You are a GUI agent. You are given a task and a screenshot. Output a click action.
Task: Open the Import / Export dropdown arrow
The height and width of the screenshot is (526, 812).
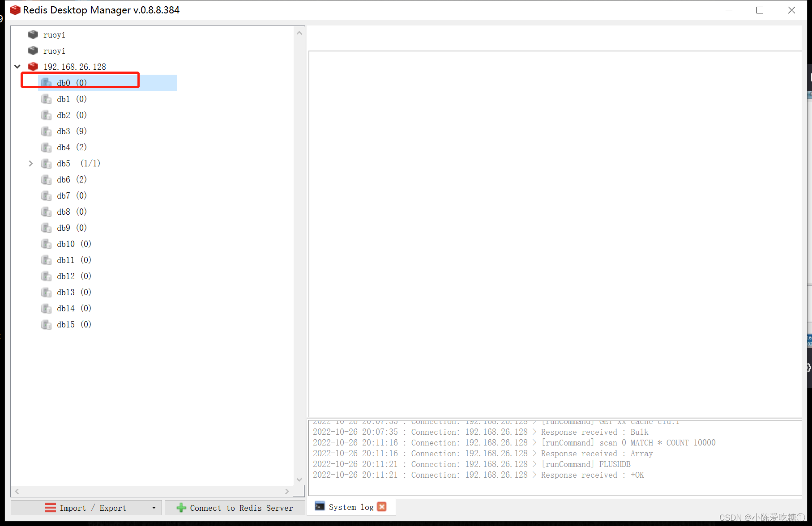click(154, 508)
